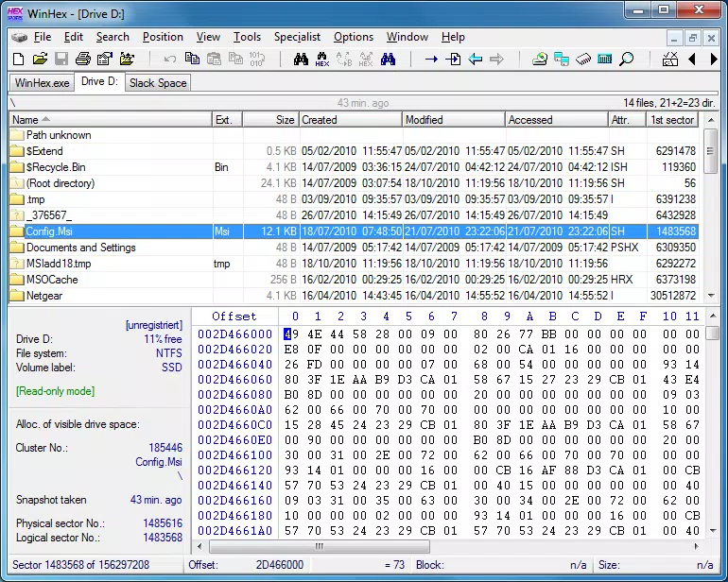Click the Offset column header in hex view

234,317
